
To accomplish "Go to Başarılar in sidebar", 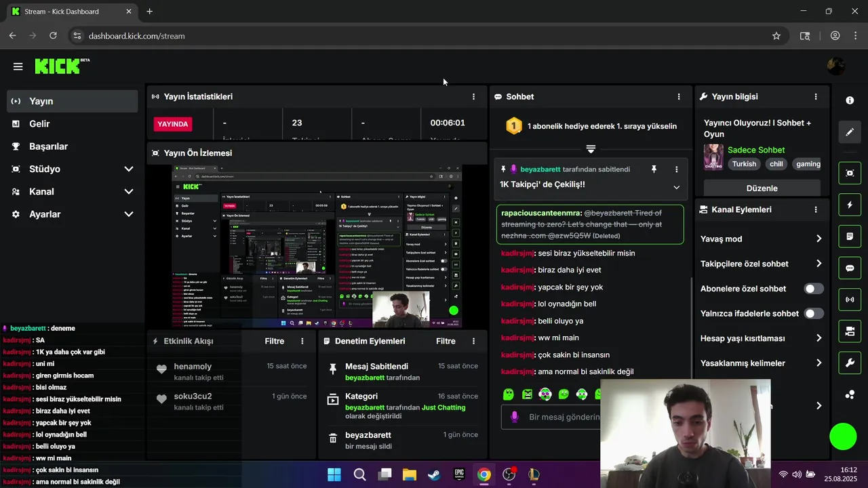I will (x=72, y=146).
